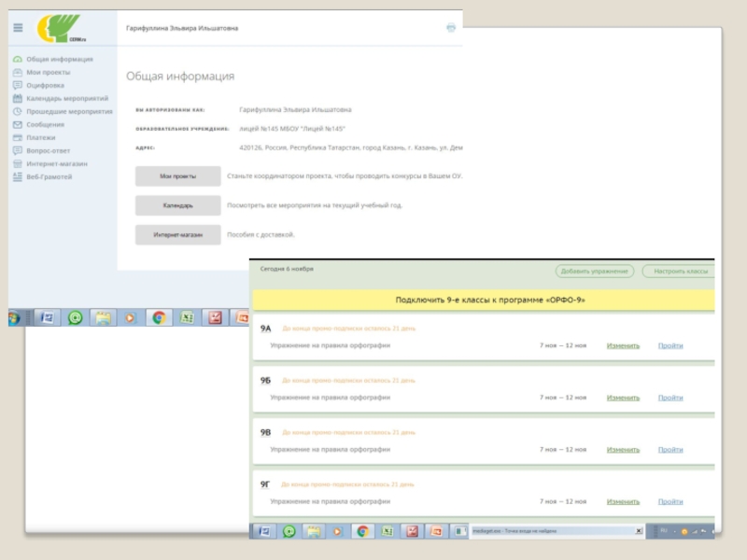Click Изменить for class 9Г

pos(623,501)
